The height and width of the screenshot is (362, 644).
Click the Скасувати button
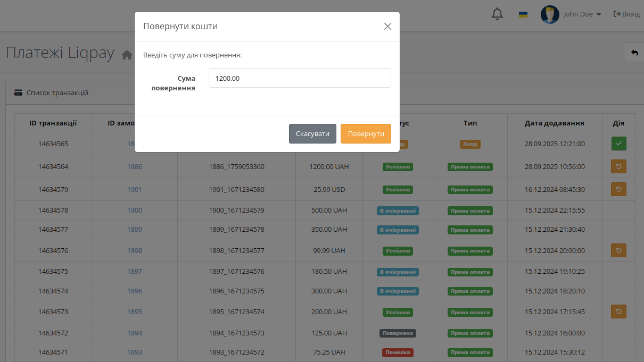point(312,134)
